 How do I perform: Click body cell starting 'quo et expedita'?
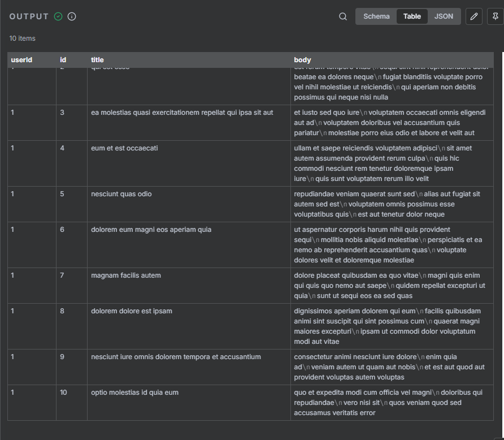[x=388, y=402]
